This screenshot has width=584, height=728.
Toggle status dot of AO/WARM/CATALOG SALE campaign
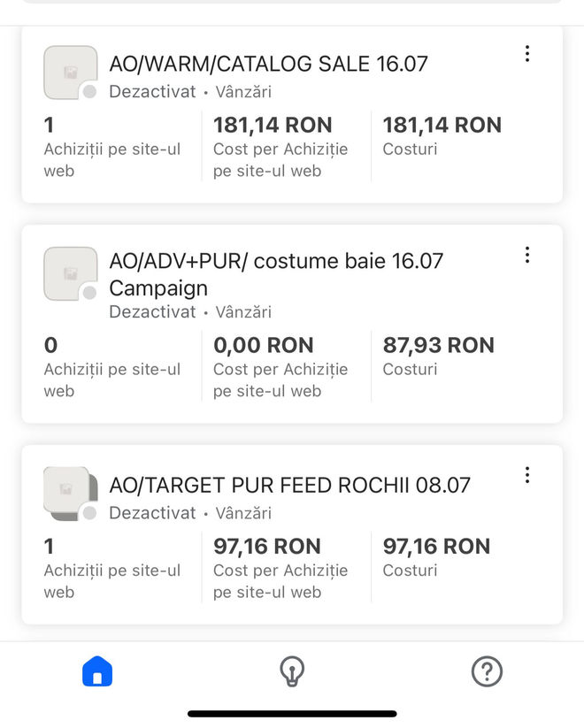(x=89, y=92)
